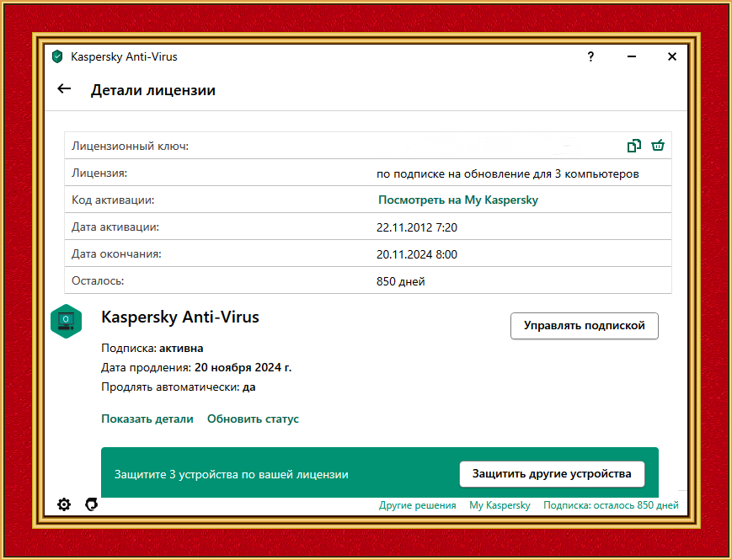Screen dimensions: 732x560
Task: Open settings via the gear icon
Action: click(x=64, y=504)
